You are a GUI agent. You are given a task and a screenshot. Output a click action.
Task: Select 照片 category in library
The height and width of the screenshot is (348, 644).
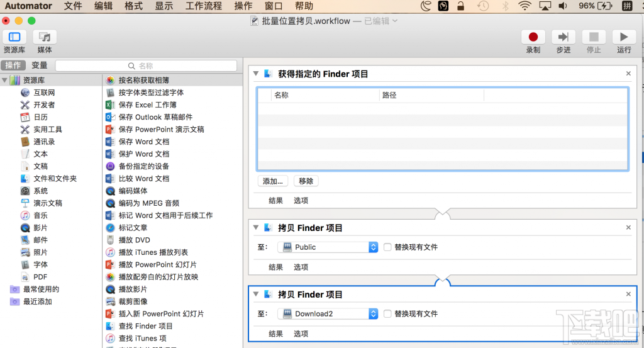40,252
